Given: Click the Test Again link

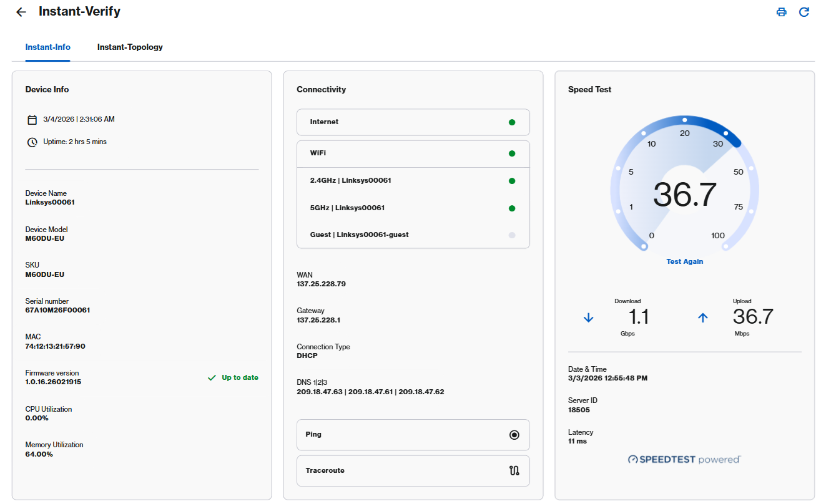Looking at the screenshot, I should coord(684,261).
